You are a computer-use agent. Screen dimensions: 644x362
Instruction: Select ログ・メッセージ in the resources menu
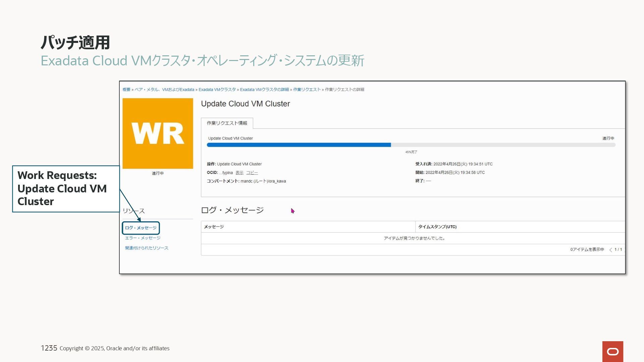141,228
